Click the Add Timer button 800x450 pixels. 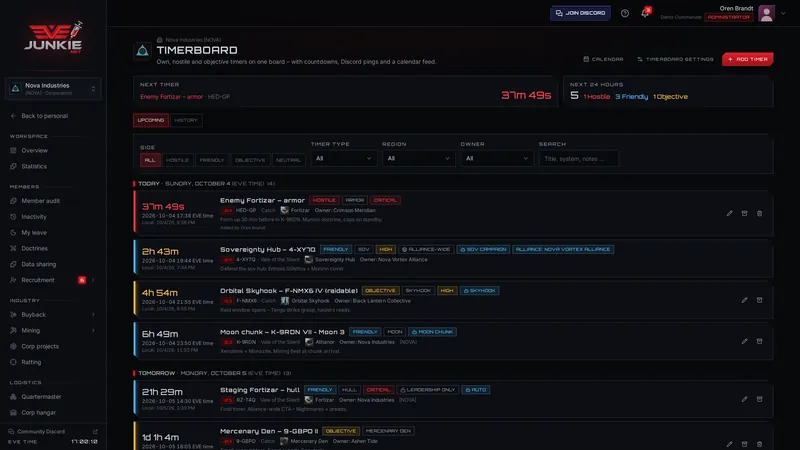point(747,59)
